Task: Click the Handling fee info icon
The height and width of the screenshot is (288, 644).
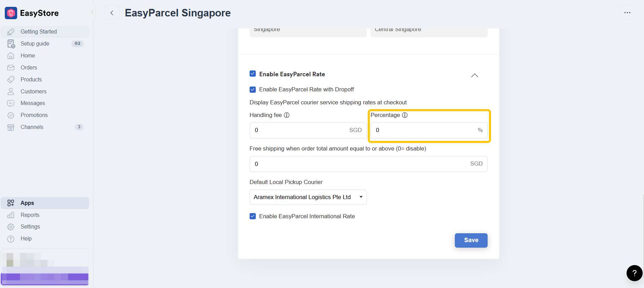Action: pos(287,115)
